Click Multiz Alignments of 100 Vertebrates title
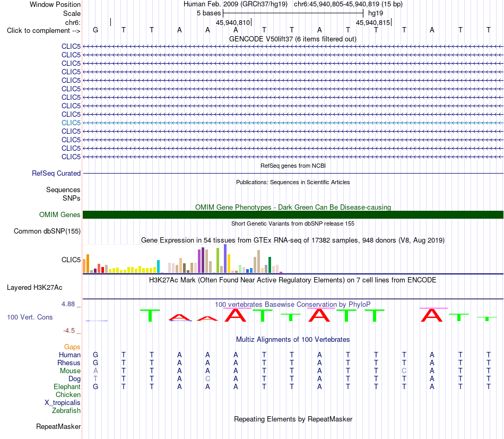 [293, 339]
